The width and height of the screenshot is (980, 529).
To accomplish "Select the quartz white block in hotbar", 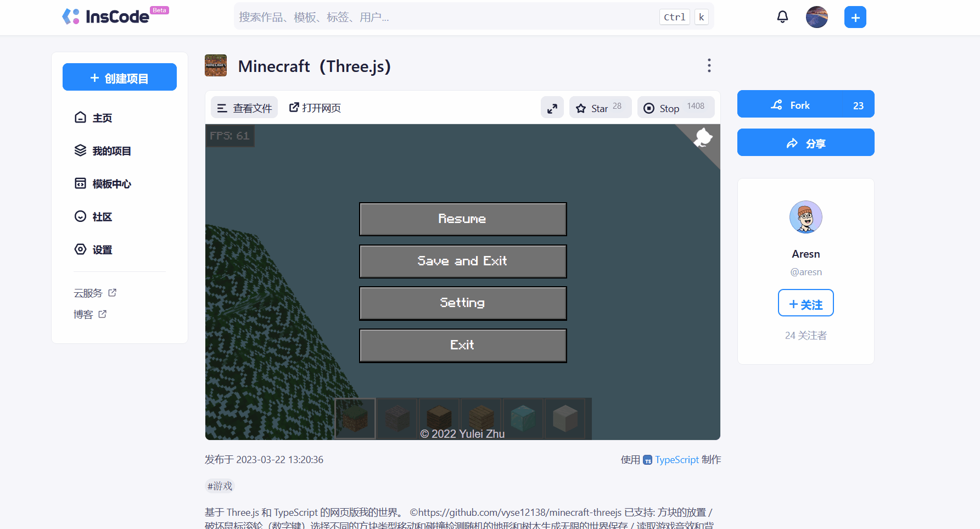I will tap(565, 419).
